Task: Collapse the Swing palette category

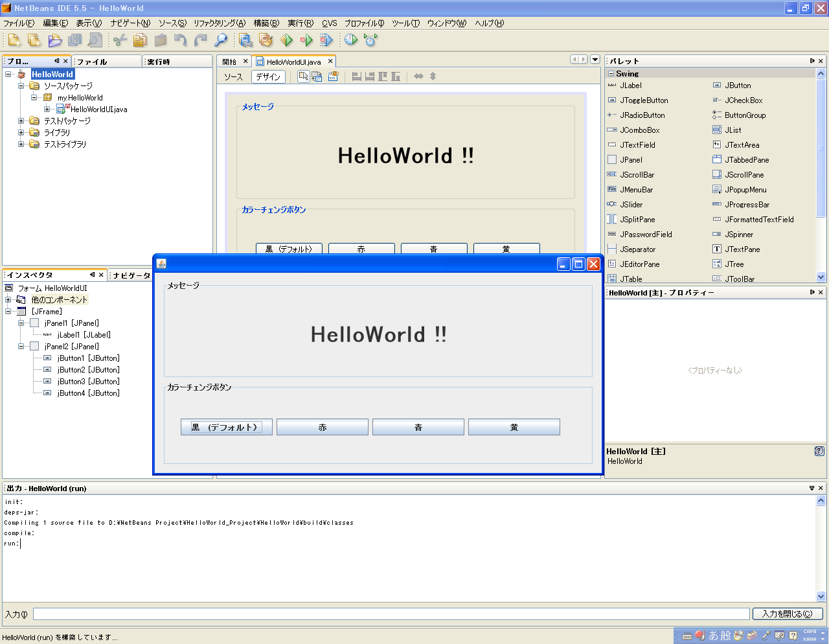Action: point(611,74)
